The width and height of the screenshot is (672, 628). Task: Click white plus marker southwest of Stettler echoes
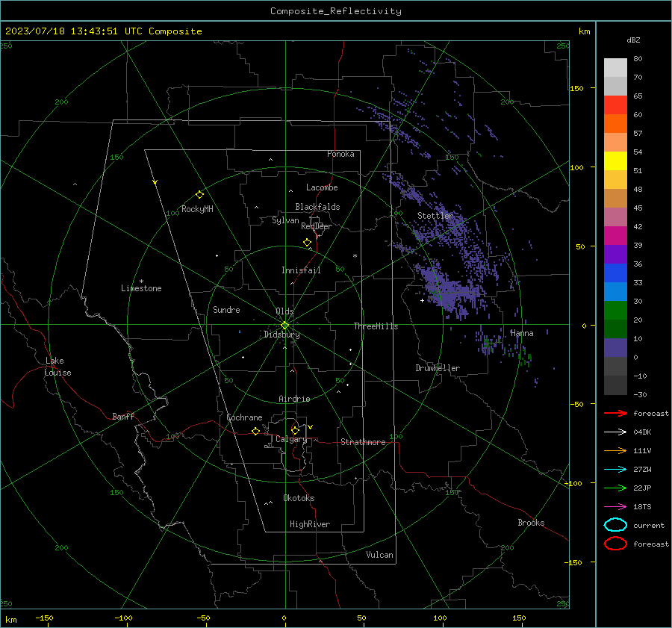pos(422,300)
